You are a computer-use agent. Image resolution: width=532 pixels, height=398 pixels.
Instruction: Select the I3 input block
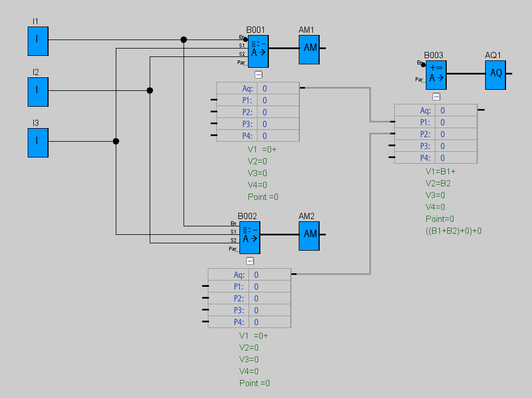(x=38, y=143)
